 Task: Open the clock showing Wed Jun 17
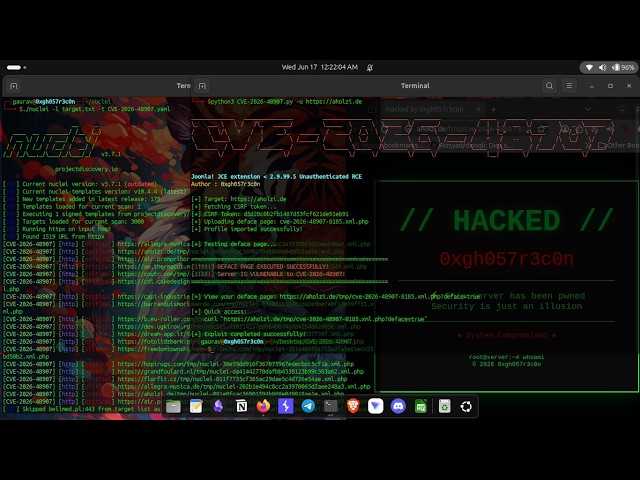[320, 67]
